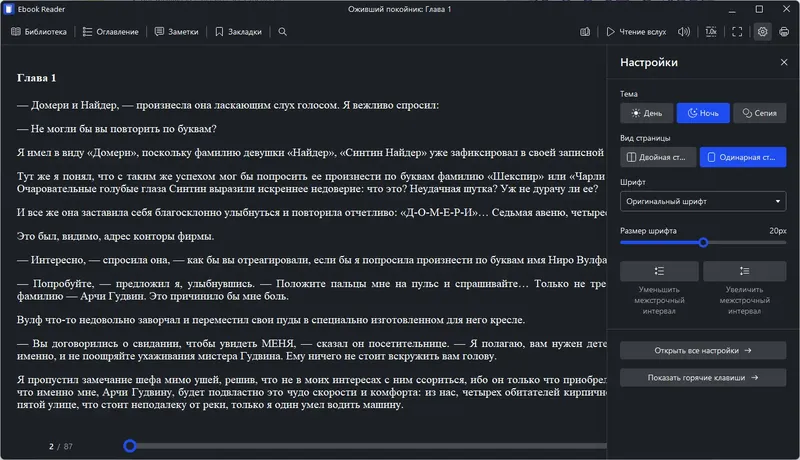Open the Закладки bookmarks panel
This screenshot has width=800, height=460.
pyautogui.click(x=239, y=32)
